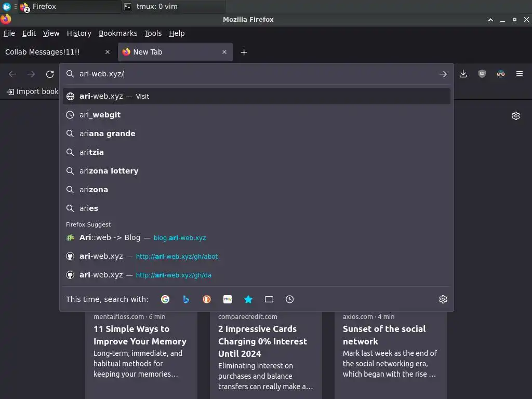Viewport: 532px width, 399px height.
Task: Click the Firefox logo in the title bar
Action: pyautogui.click(x=6, y=19)
